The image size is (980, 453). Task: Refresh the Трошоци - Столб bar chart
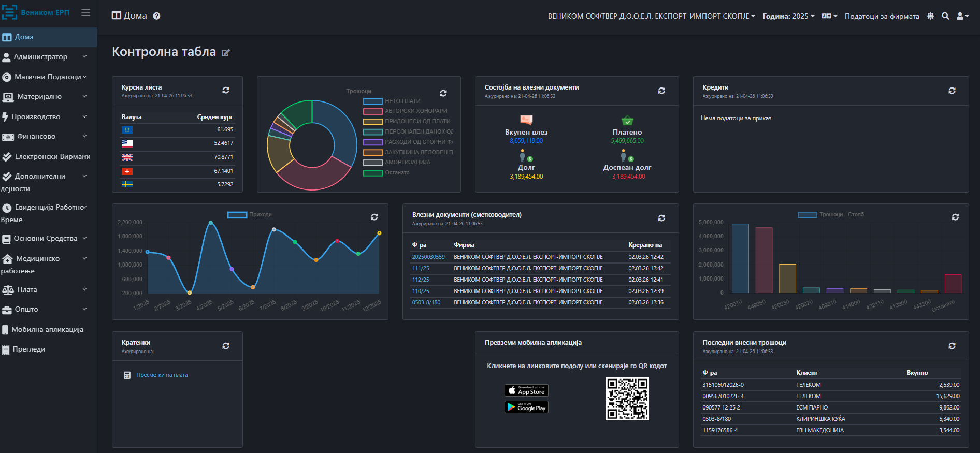tap(956, 217)
